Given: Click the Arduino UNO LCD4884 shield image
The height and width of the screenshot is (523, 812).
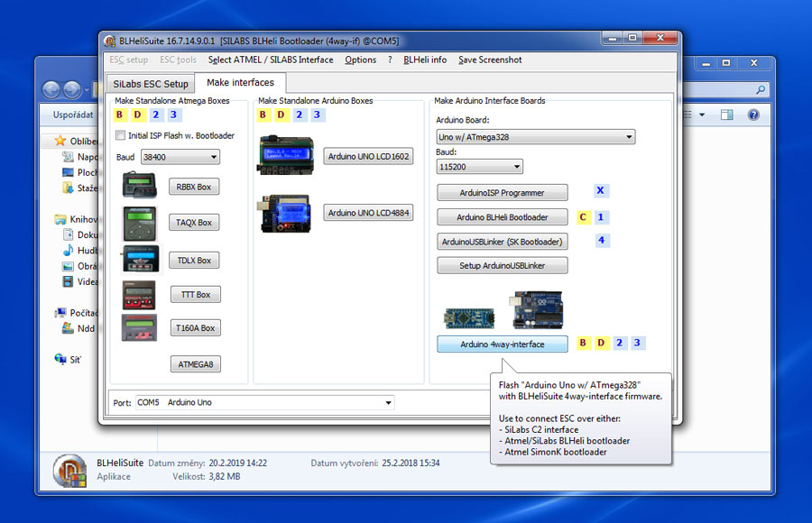Looking at the screenshot, I should click(285, 214).
